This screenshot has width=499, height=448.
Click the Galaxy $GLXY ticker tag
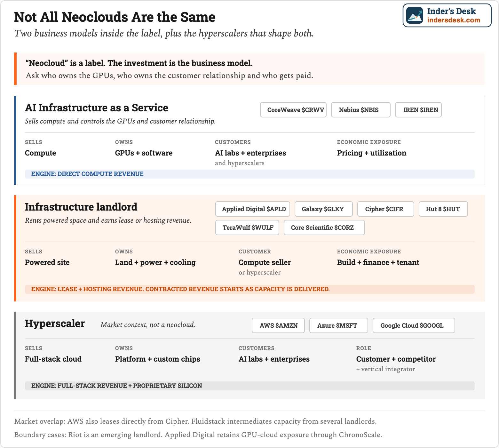click(324, 209)
